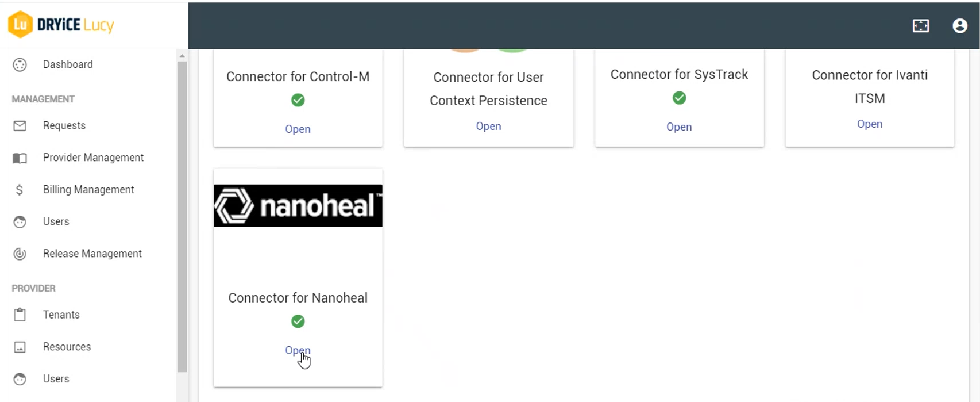Click the Provider Management book icon
Viewport: 980px width, 402px height.
20,158
